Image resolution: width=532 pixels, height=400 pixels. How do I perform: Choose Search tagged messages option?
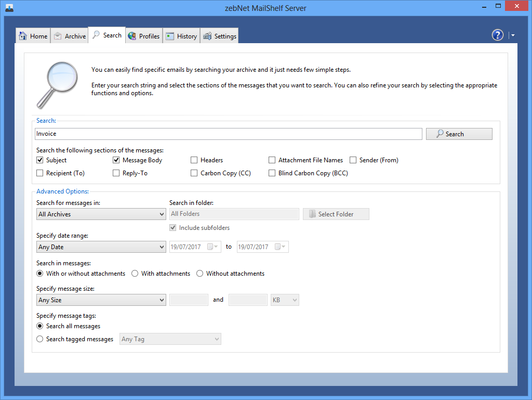coord(40,339)
